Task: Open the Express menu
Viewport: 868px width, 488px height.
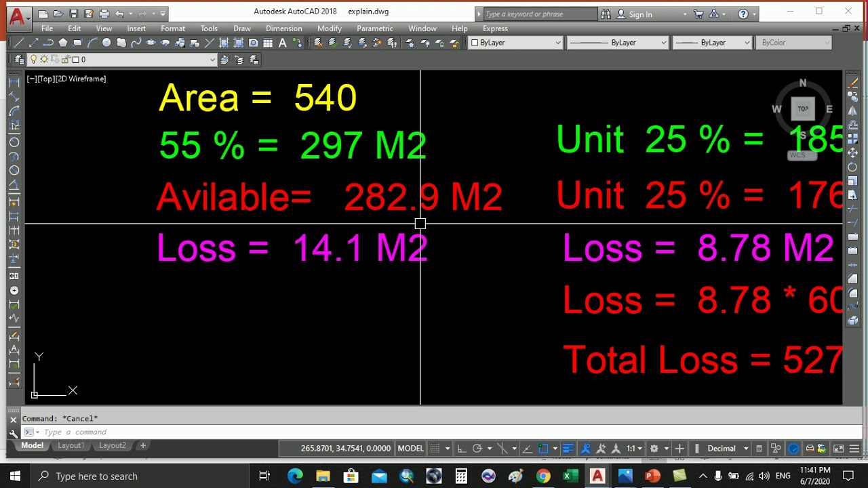Action: tap(495, 28)
